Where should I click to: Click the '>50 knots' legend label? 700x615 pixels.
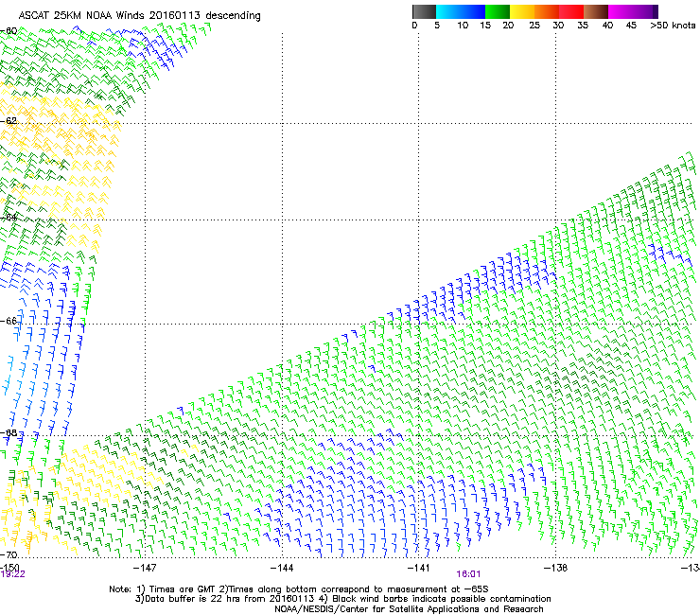(x=673, y=26)
